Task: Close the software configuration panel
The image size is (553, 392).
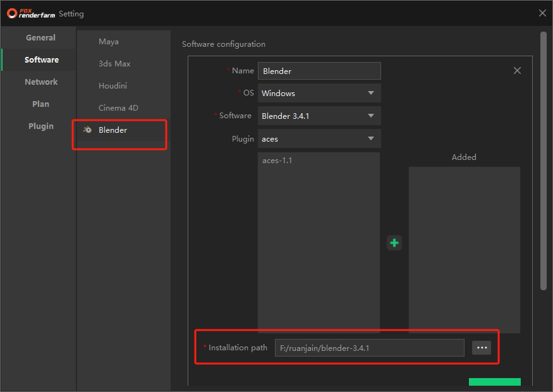Action: click(x=517, y=71)
